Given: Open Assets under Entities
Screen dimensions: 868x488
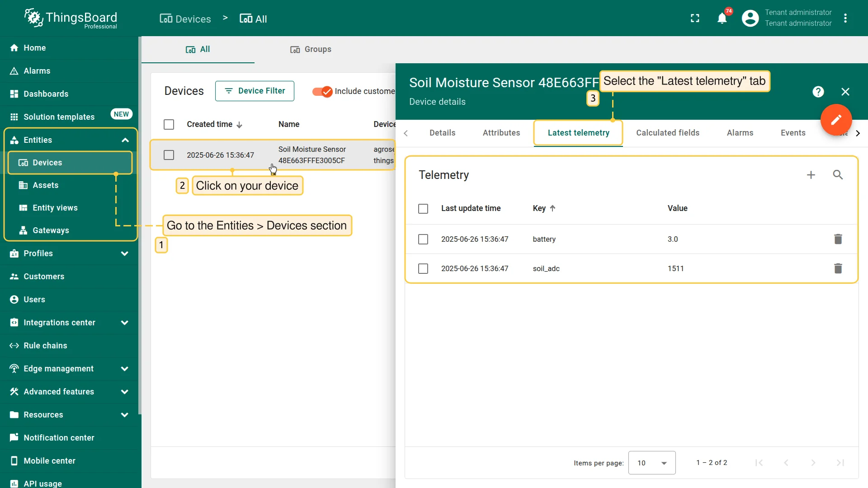Looking at the screenshot, I should [x=70, y=185].
